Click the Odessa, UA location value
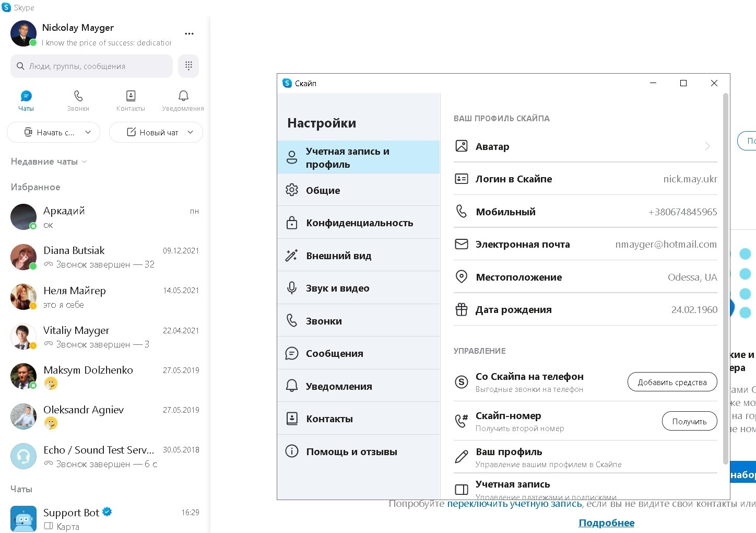This screenshot has height=533, width=756. click(692, 277)
